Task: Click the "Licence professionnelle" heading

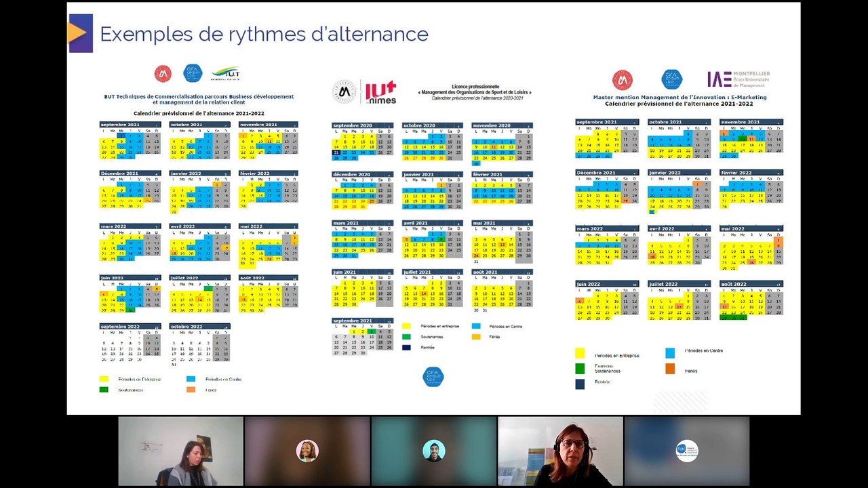Action: [x=475, y=87]
